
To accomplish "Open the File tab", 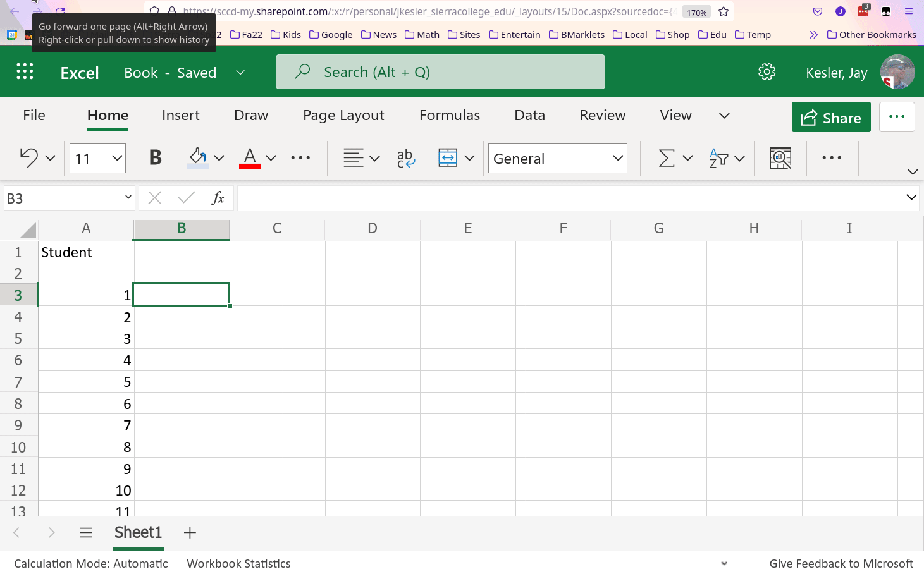I will (34, 115).
